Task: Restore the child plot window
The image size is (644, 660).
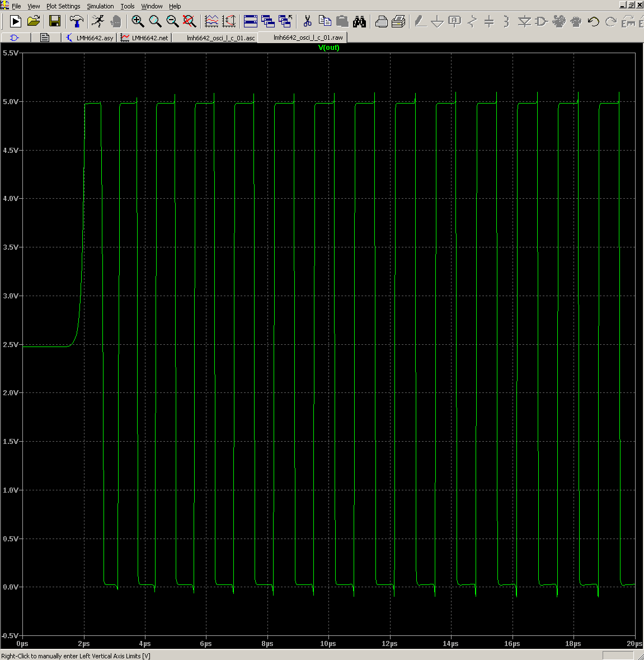Action: 631,5
